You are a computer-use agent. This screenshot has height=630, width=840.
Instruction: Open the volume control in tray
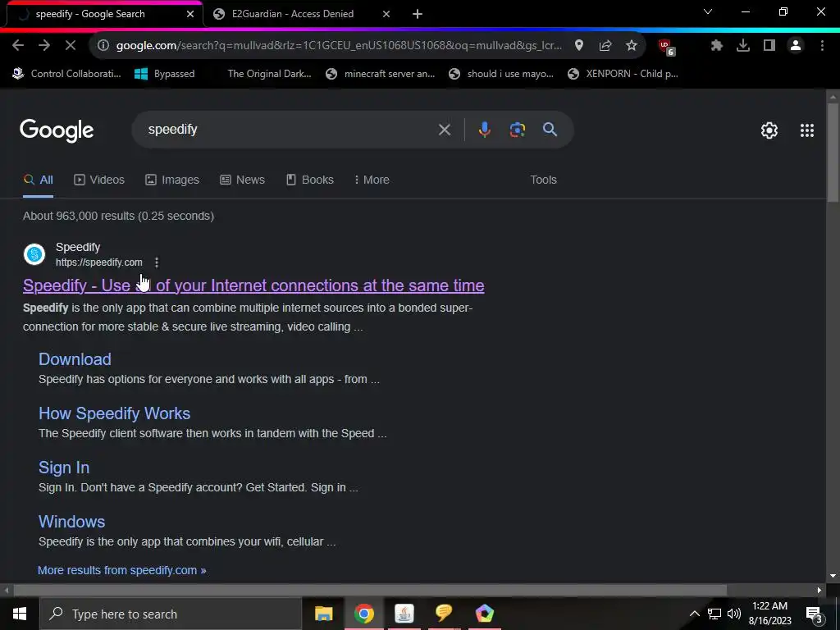click(x=734, y=614)
